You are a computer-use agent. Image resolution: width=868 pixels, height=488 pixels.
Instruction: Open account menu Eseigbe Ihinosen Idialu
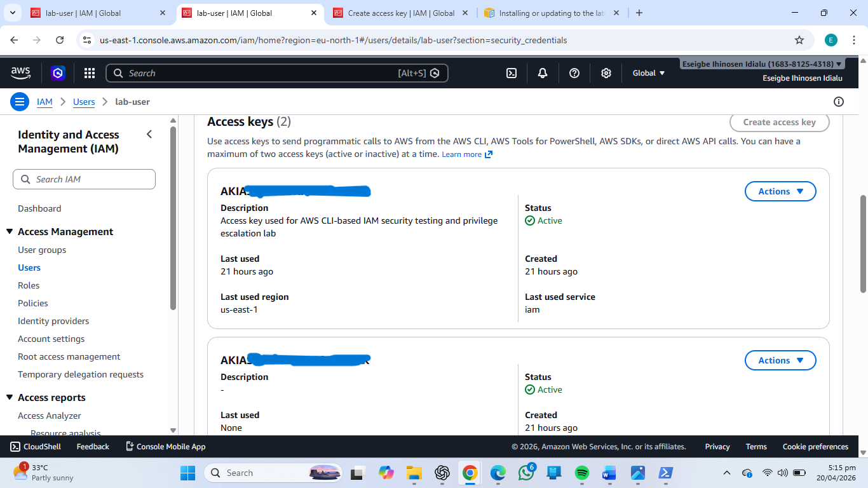pyautogui.click(x=763, y=64)
